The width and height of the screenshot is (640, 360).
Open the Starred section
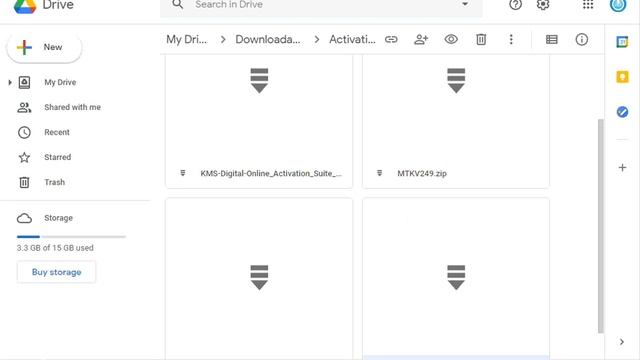58,157
